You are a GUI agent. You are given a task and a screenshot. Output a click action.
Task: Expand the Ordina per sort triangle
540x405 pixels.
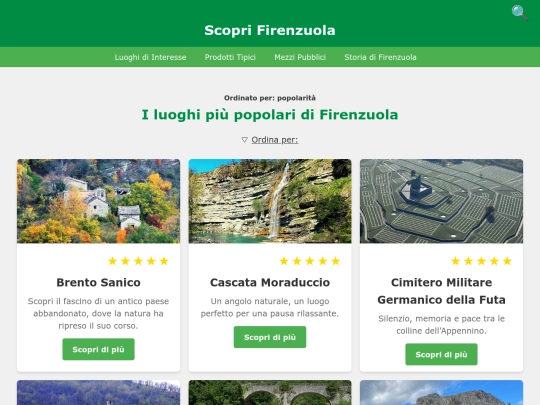(x=245, y=140)
